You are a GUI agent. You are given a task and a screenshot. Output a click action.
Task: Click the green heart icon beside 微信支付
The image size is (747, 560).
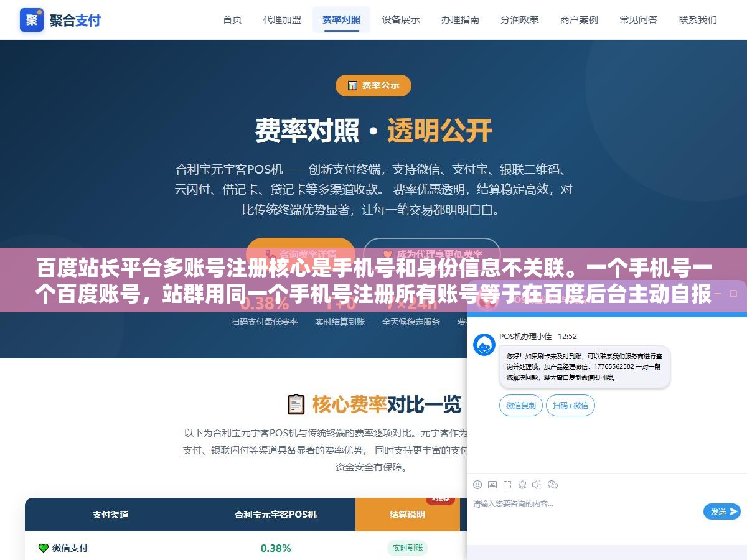(44, 548)
